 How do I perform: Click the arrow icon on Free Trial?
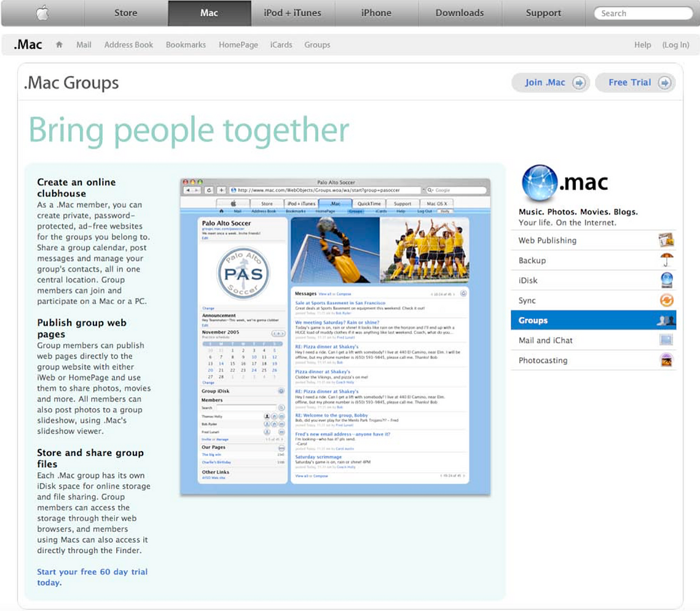coord(665,82)
